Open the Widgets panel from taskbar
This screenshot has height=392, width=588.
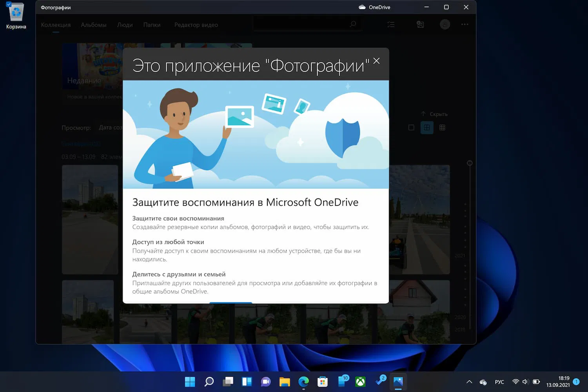pyautogui.click(x=247, y=381)
